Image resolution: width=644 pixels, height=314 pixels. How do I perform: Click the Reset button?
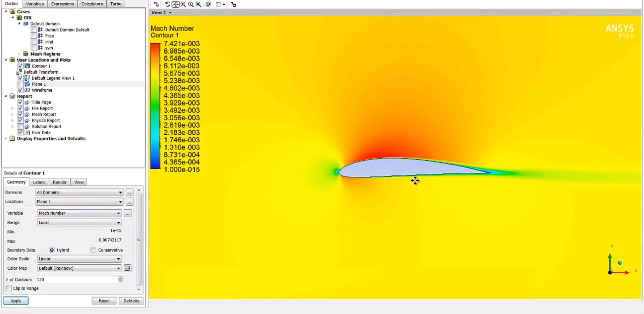pyautogui.click(x=104, y=301)
